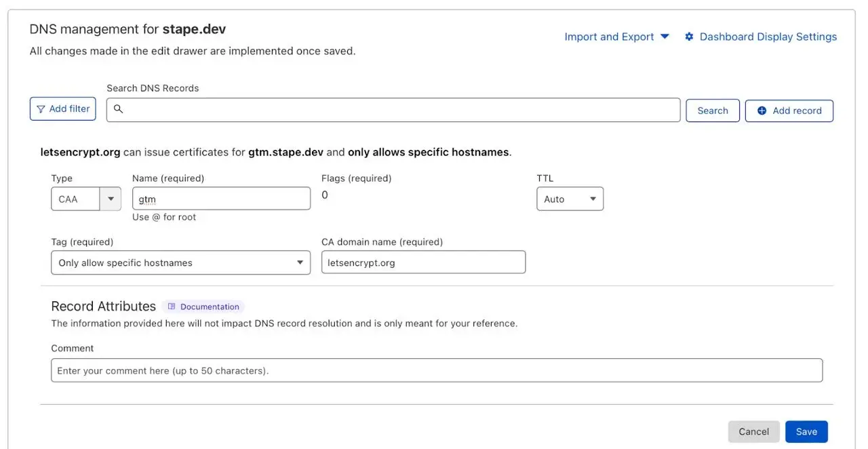Image resolution: width=868 pixels, height=449 pixels.
Task: Click the Name field containing gtm
Action: tap(221, 199)
